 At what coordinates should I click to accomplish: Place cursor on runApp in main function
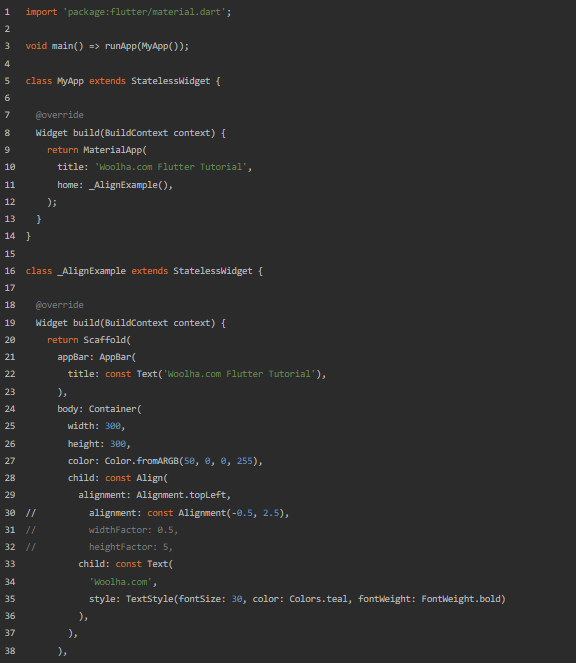(121, 46)
